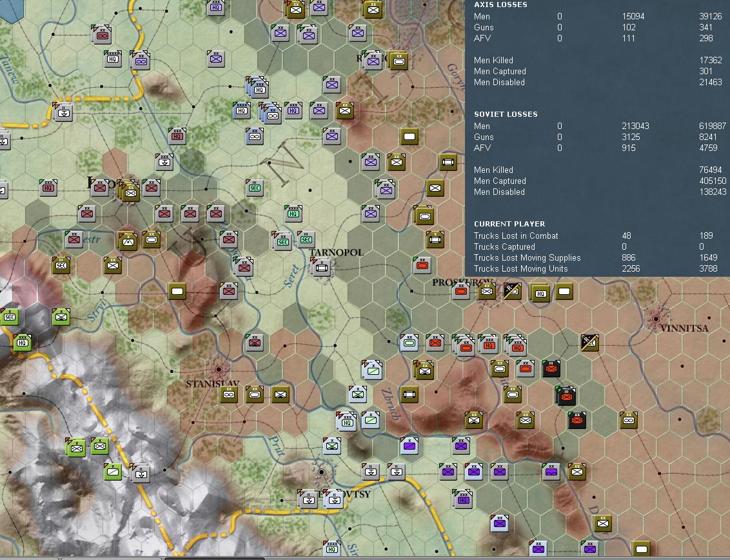This screenshot has width=730, height=560.
Task: Select the blue XXXX HQ counter
Action: click(241, 110)
